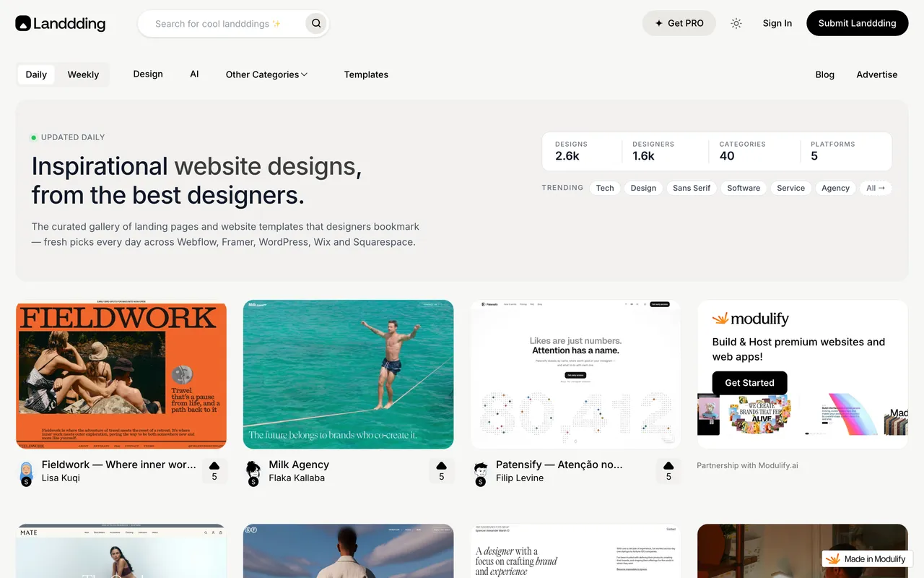Image resolution: width=924 pixels, height=578 pixels.
Task: Go to Templates
Action: point(366,74)
